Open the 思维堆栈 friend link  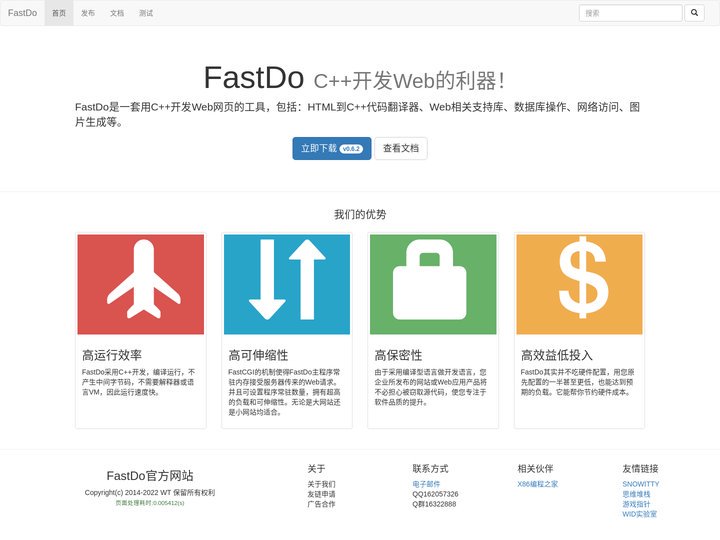pyautogui.click(x=636, y=494)
